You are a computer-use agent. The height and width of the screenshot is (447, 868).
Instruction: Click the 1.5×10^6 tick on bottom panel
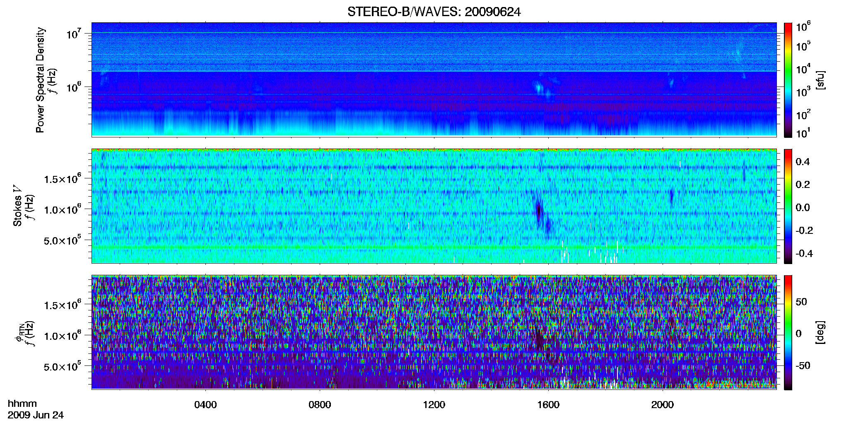[x=63, y=305]
